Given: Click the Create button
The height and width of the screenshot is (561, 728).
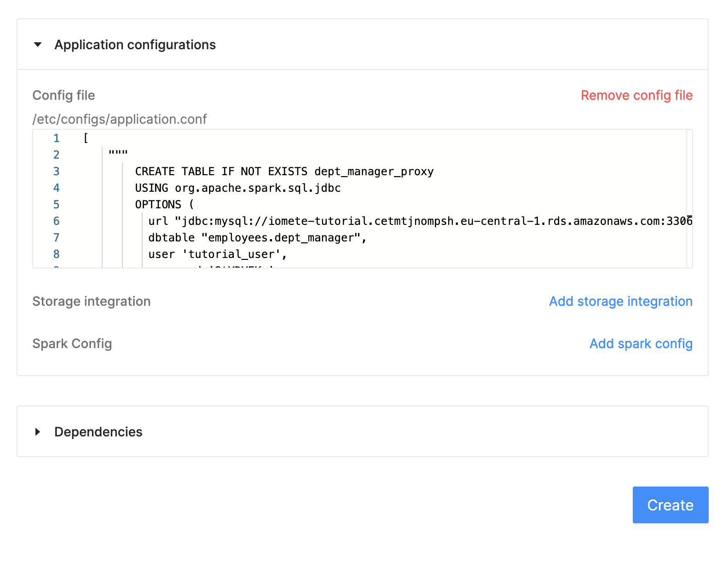Looking at the screenshot, I should tap(670, 505).
